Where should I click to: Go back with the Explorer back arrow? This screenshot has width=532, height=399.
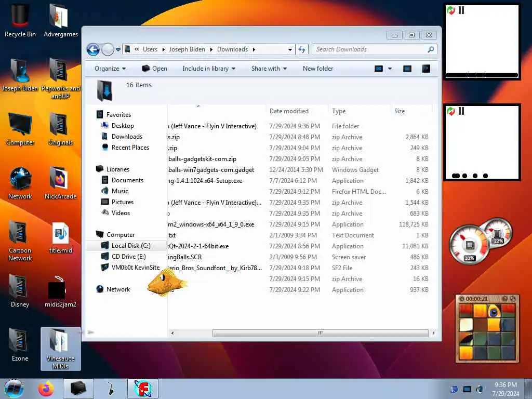pos(93,49)
